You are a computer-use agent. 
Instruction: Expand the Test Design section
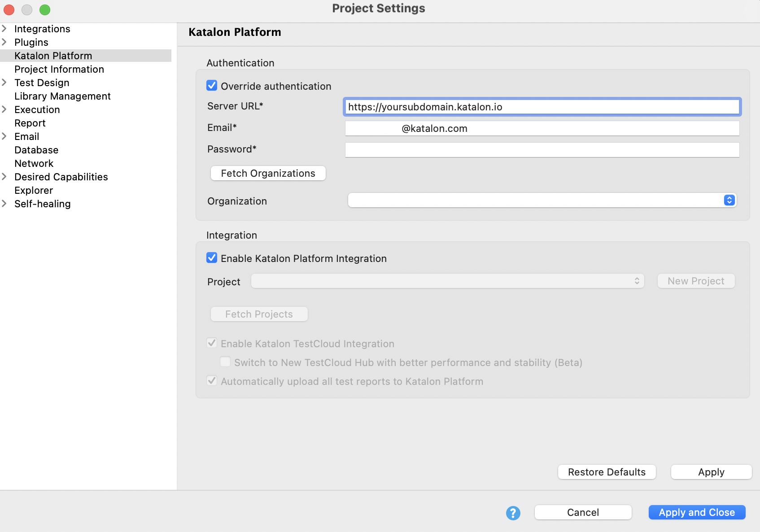(4, 83)
